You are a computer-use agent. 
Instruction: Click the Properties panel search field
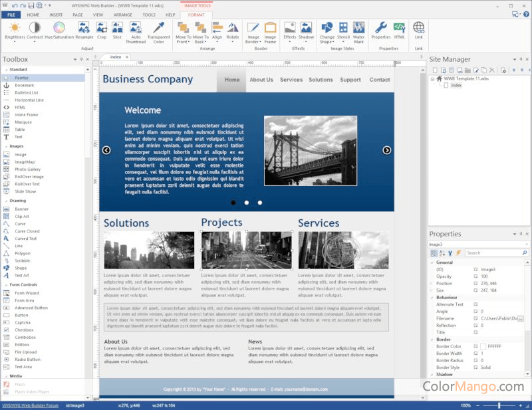pyautogui.click(x=495, y=253)
